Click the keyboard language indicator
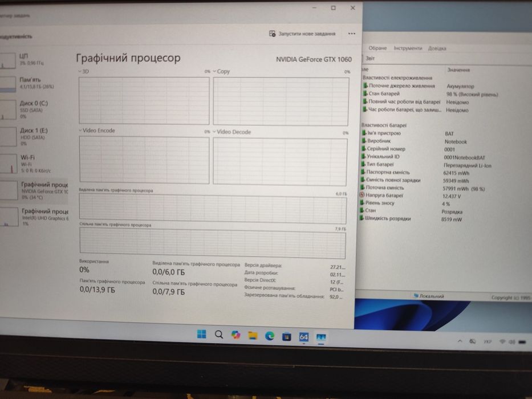The height and width of the screenshot is (399, 532). point(488,341)
